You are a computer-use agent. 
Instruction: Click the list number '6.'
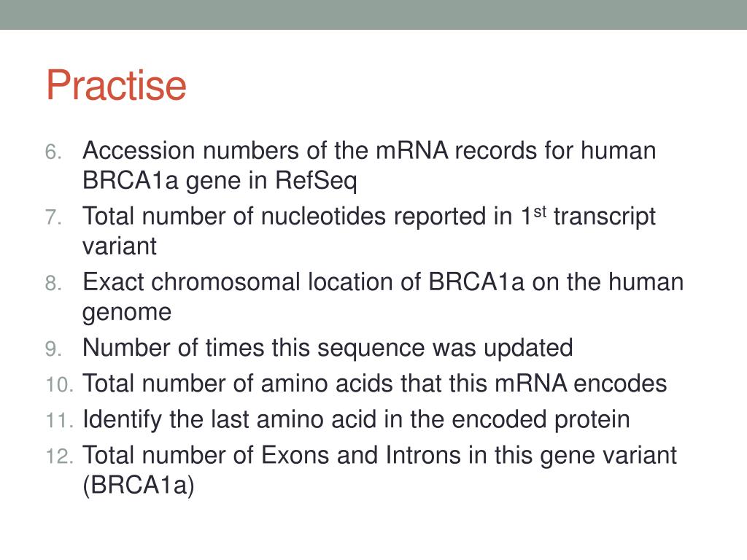click(x=53, y=152)
